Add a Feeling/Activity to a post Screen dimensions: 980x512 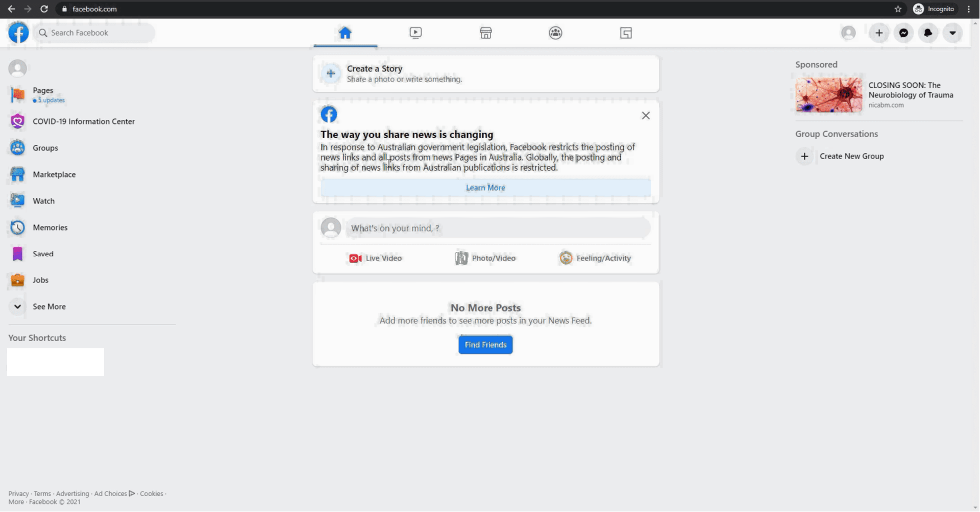click(595, 258)
